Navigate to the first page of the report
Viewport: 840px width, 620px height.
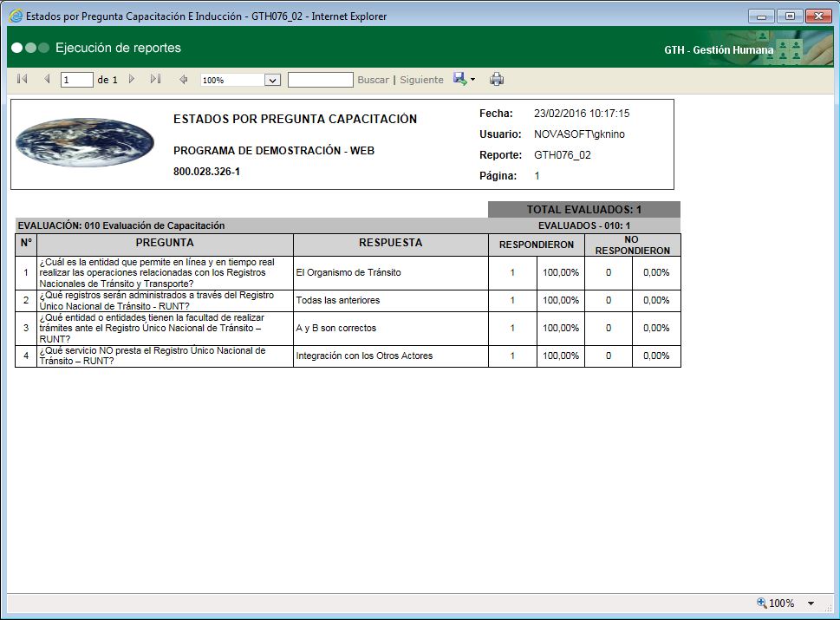(x=22, y=79)
